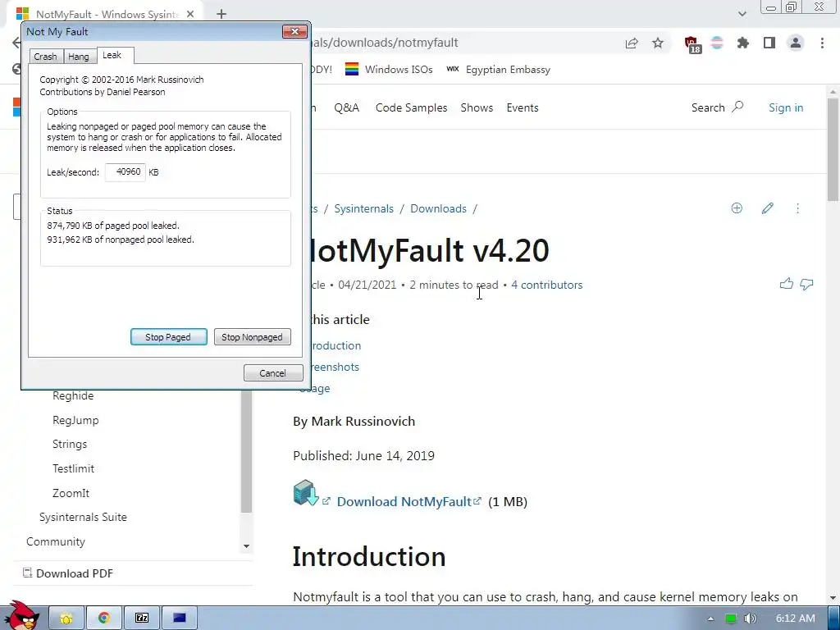Viewport: 840px width, 630px height.
Task: Open the 7-Zip taskbar icon
Action: point(142,619)
